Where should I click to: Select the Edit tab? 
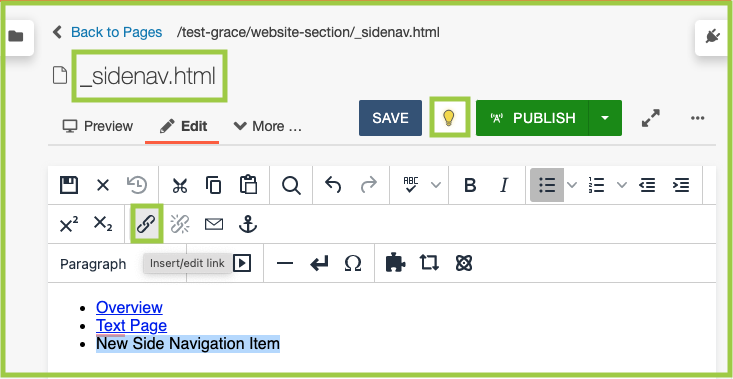point(183,126)
